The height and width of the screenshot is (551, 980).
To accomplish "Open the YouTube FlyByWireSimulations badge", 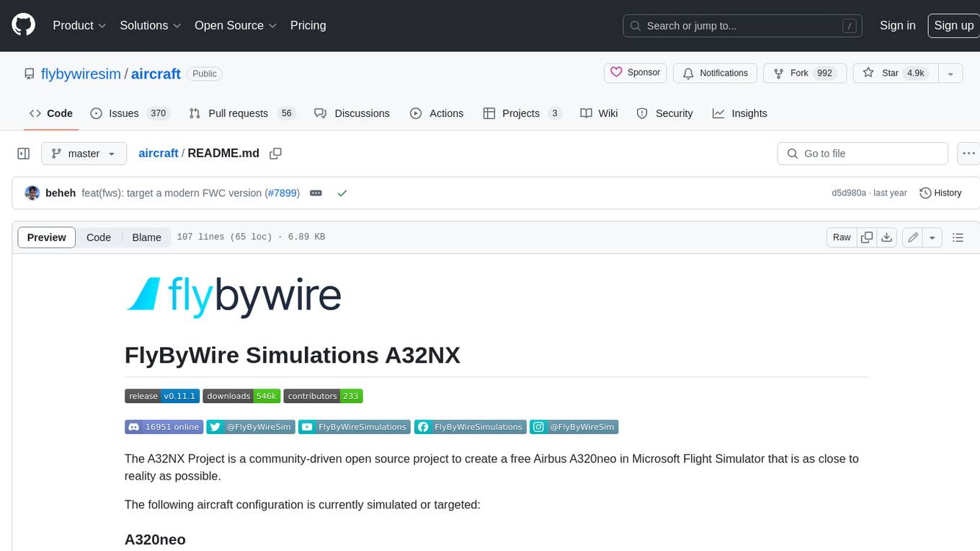I will 354,427.
